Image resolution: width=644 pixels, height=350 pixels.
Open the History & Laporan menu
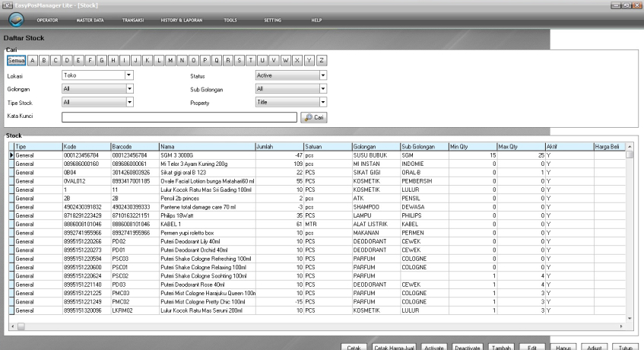click(180, 21)
